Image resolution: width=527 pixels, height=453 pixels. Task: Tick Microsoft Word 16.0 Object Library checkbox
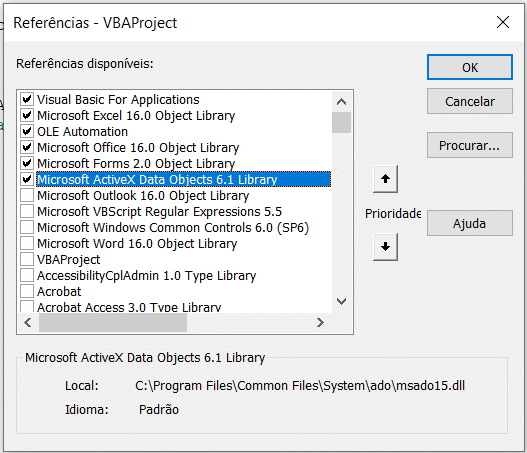pyautogui.click(x=27, y=243)
